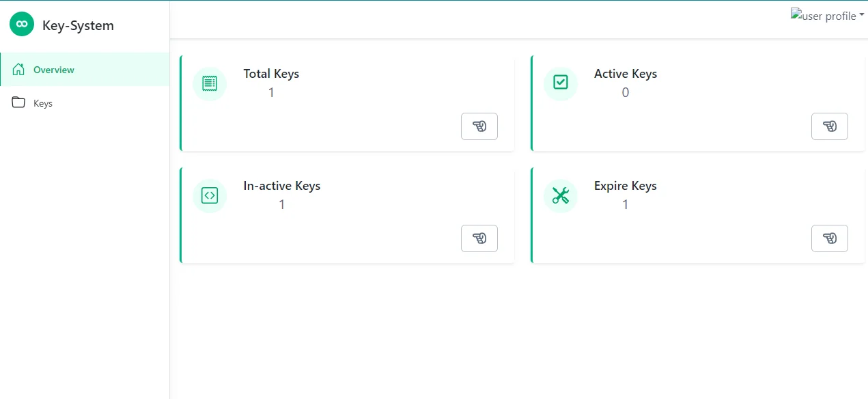Go to the Overview menu item
Image resolution: width=868 pixels, height=399 pixels.
[x=54, y=70]
